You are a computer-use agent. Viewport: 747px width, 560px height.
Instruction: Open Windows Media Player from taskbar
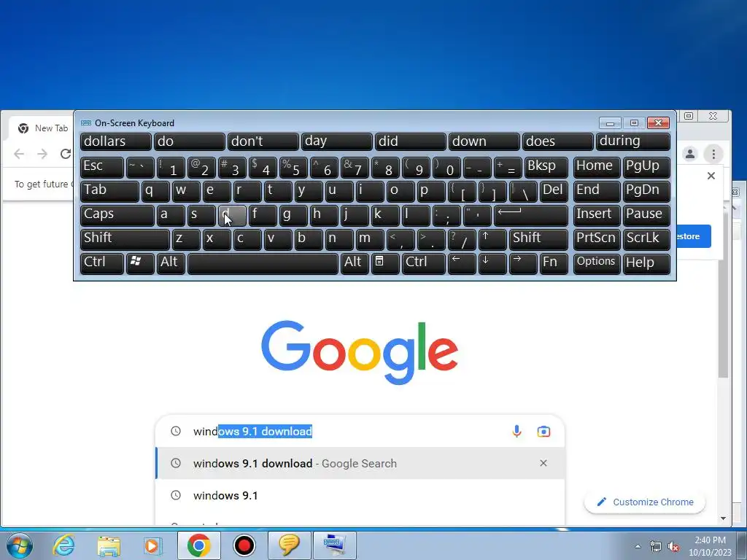(152, 545)
